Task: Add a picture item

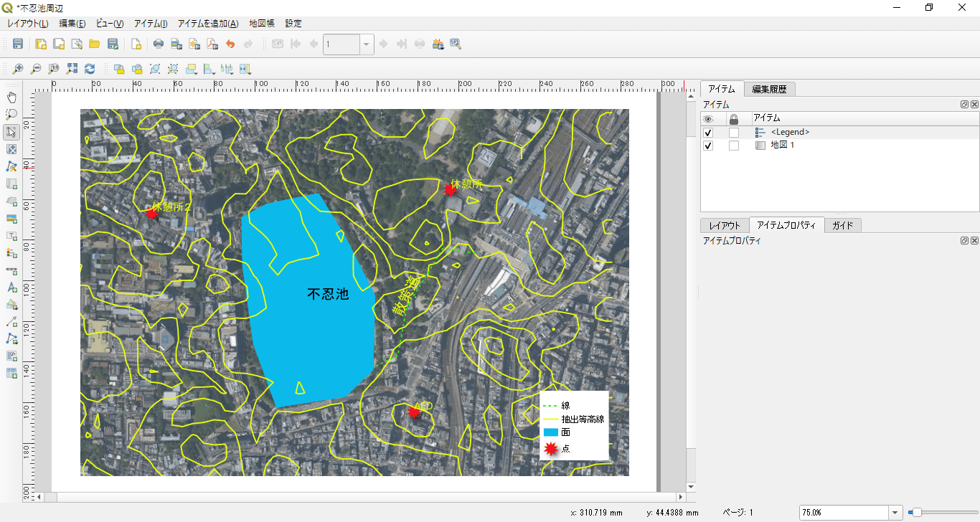Action: 11,218
